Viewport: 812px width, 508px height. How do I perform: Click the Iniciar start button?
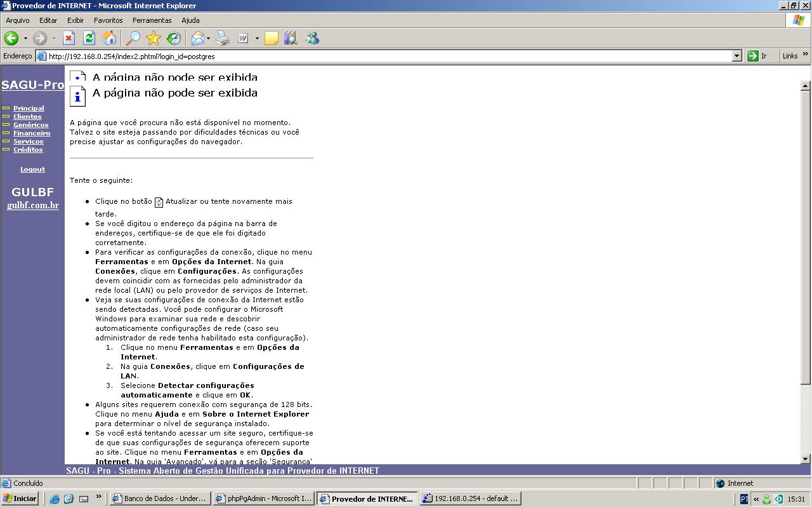(20, 498)
